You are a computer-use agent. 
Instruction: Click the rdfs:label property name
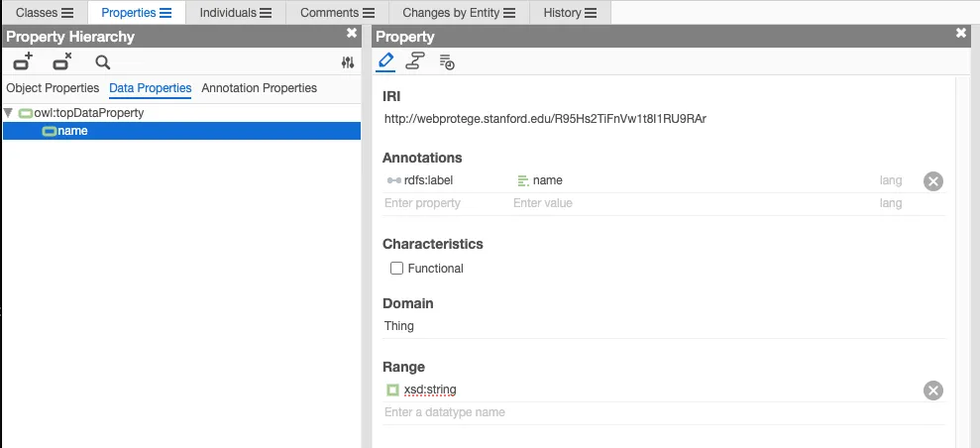tap(428, 180)
